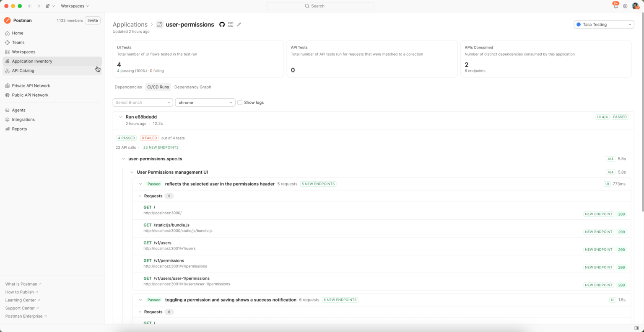Click the Teams sidebar icon
644x332 pixels.
click(7, 42)
